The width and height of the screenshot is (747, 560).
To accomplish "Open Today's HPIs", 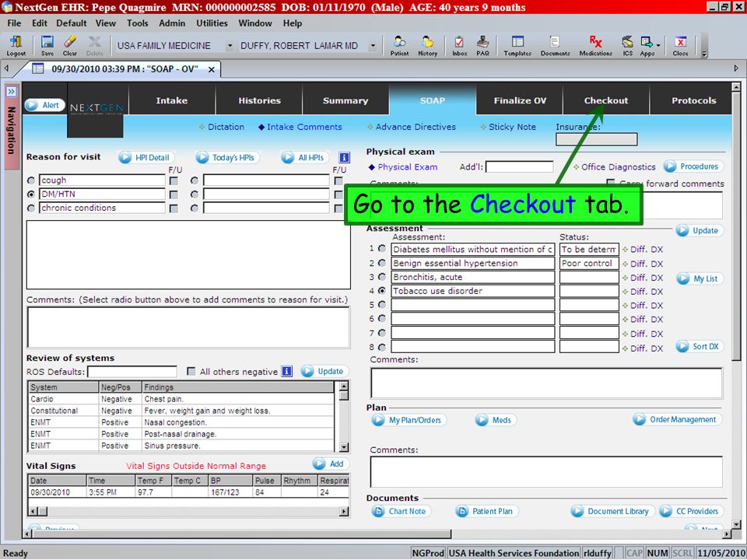I will (227, 158).
